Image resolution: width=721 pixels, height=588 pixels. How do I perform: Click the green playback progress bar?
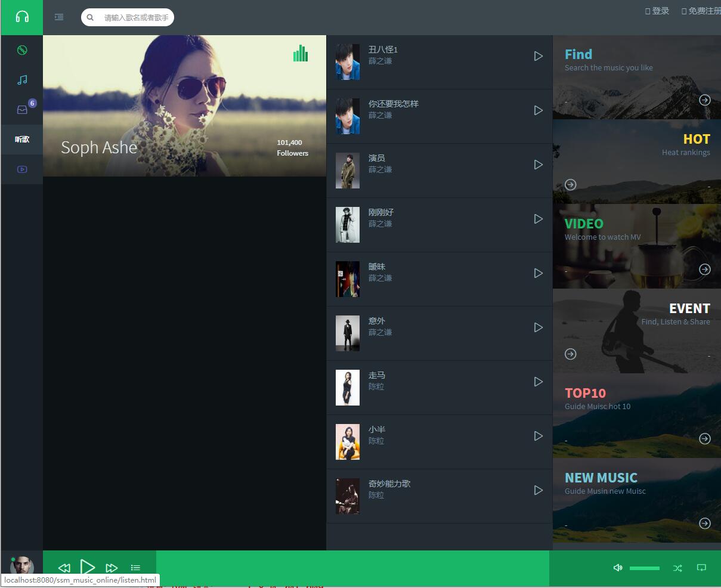tap(352, 568)
